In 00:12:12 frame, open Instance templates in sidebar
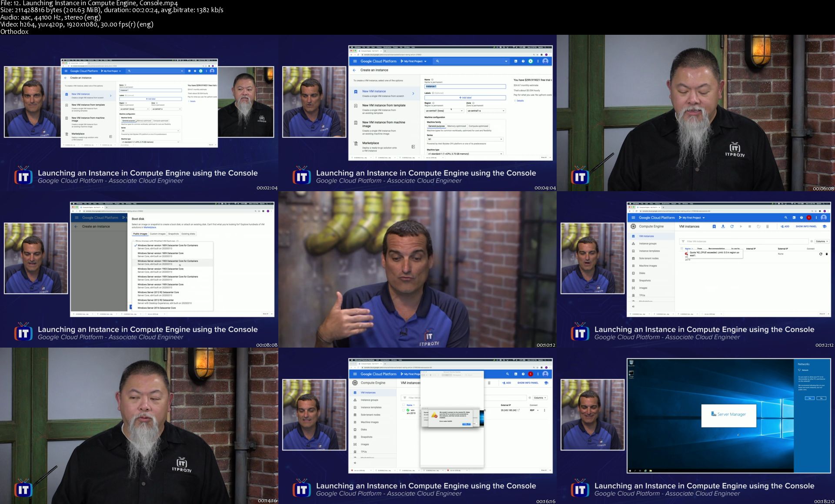 651,251
